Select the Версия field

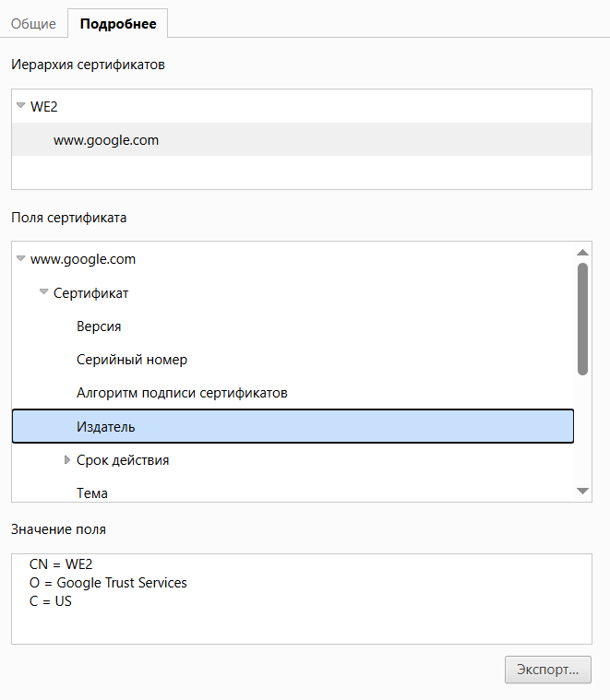pos(99,326)
